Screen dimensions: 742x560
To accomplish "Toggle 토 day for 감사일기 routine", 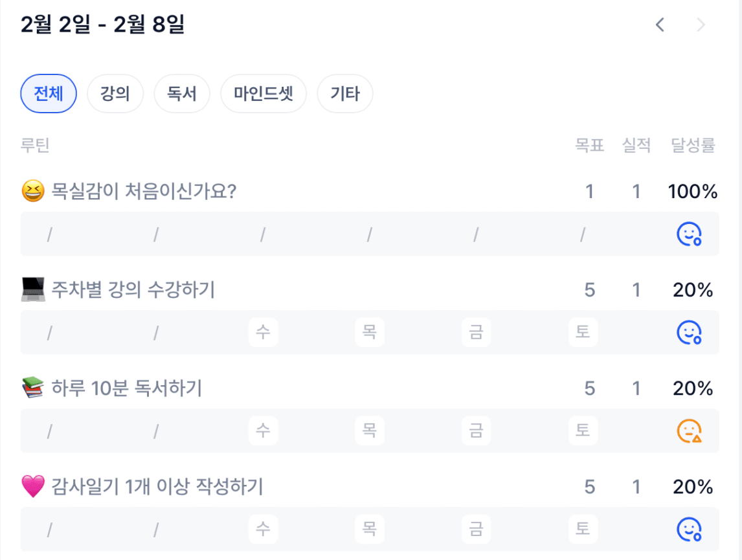I will click(583, 530).
